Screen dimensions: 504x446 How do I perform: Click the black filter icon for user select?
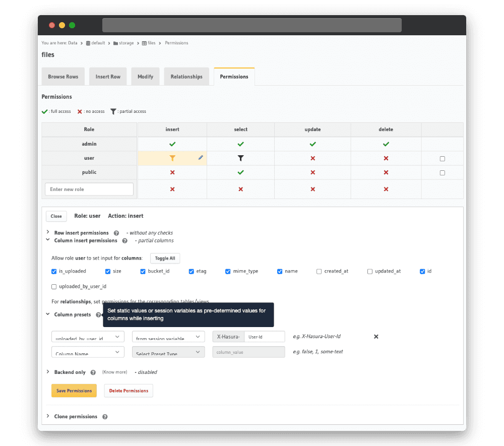pos(241,158)
